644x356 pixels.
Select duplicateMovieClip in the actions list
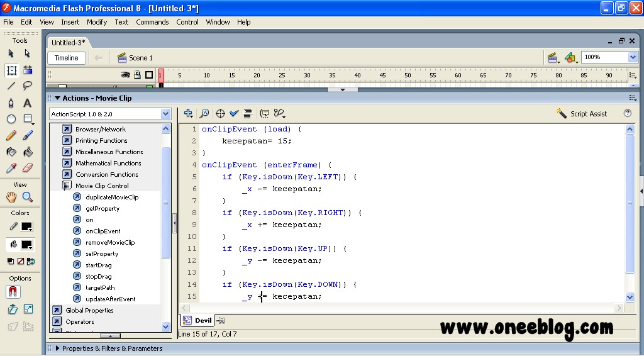tap(112, 197)
